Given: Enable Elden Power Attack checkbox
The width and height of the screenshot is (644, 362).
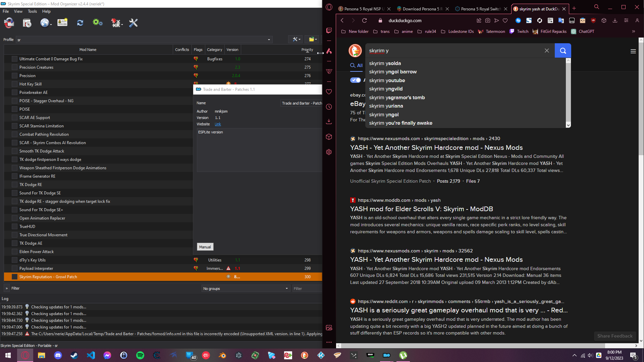Looking at the screenshot, I should pyautogui.click(x=14, y=252).
